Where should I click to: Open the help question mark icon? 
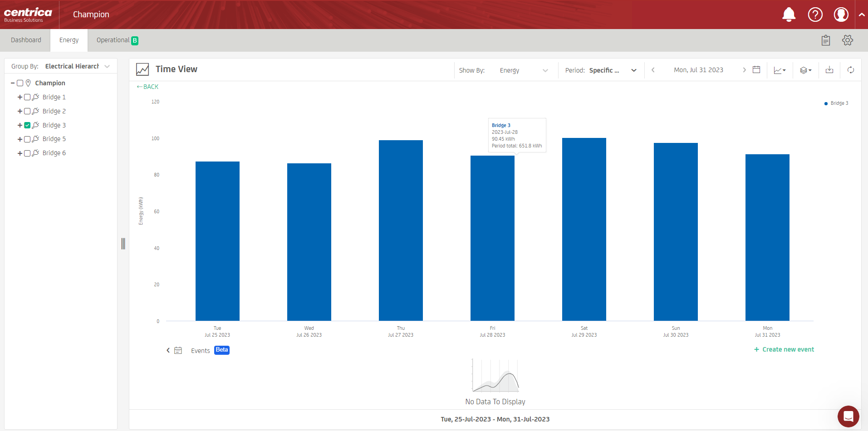click(815, 15)
